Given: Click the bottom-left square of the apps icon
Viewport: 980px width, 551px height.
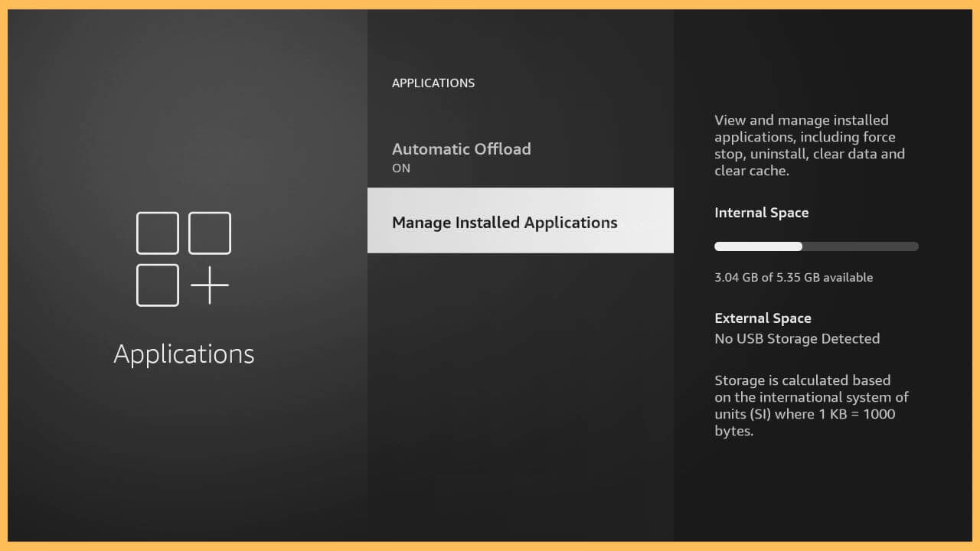Looking at the screenshot, I should coord(158,285).
